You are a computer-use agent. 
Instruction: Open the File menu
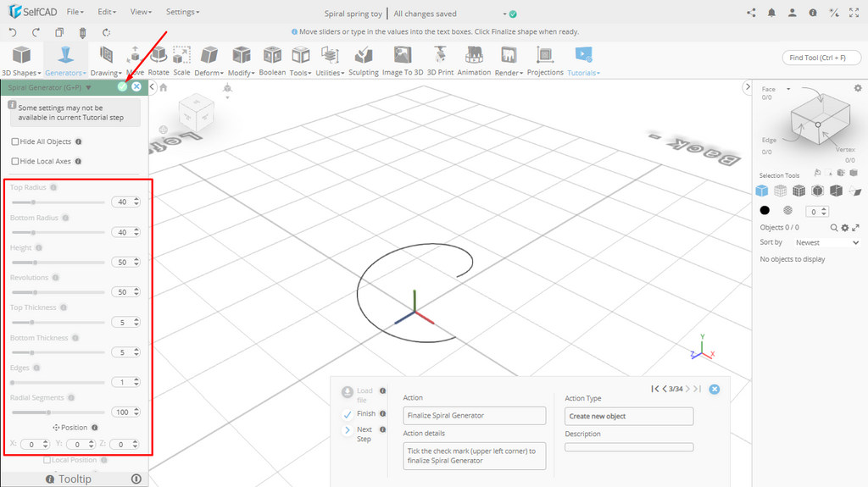(75, 12)
